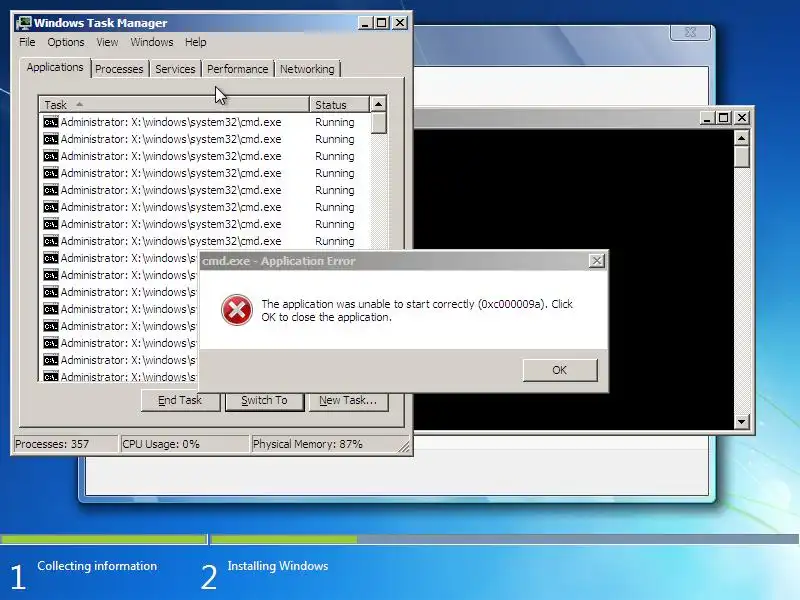Image resolution: width=800 pixels, height=600 pixels.
Task: Open the Windows menu
Action: click(x=152, y=42)
